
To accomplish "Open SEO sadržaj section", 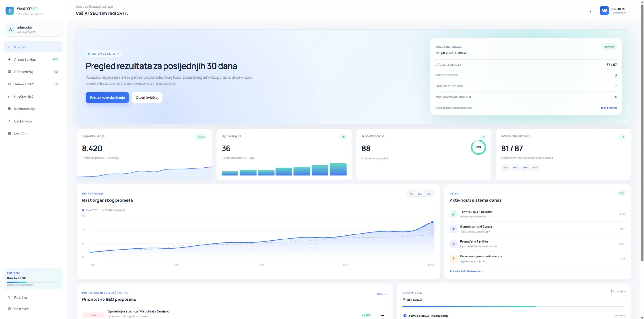I will pyautogui.click(x=33, y=72).
